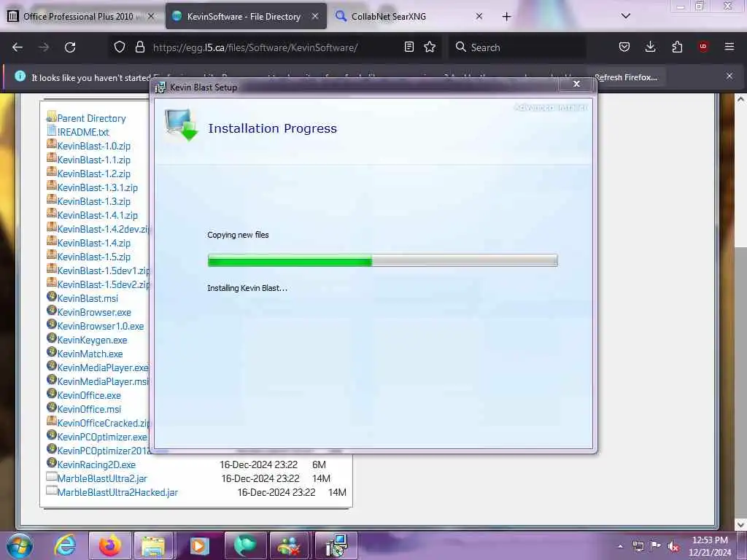Switch to Firefox in the taskbar
Image resolution: width=747 pixels, height=560 pixels.
pyautogui.click(x=109, y=545)
